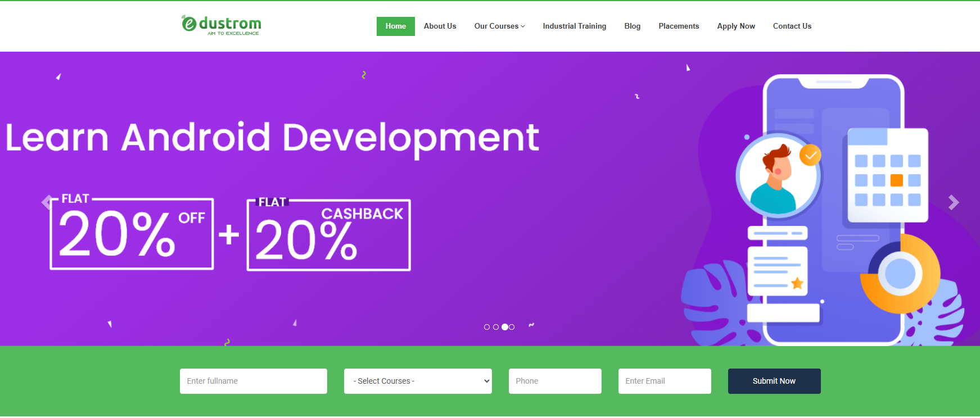Screen dimensions: 980x418
Task: Open the Select Courses dropdown
Action: (x=418, y=381)
